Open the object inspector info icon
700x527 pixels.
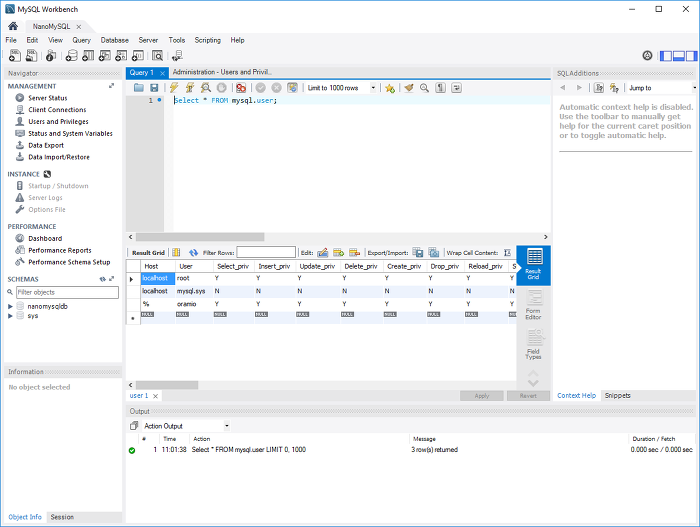[51, 55]
